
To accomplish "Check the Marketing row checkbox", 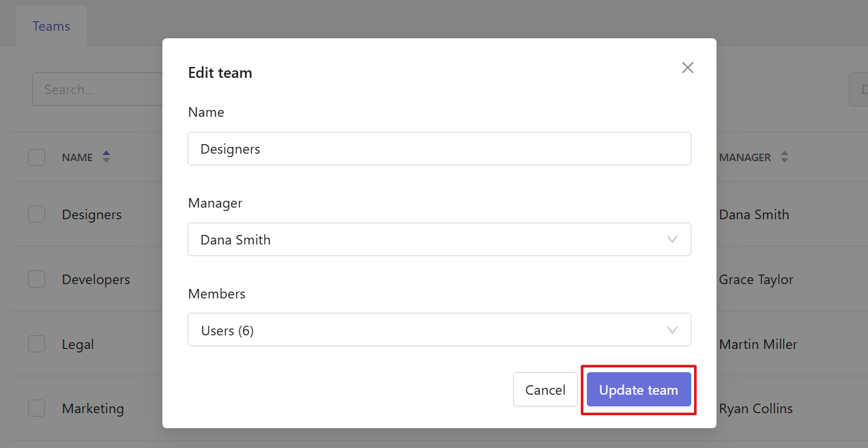I will click(36, 408).
